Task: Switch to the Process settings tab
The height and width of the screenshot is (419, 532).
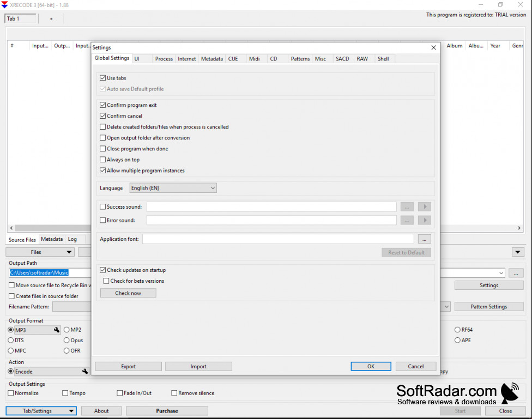Action: (164, 59)
